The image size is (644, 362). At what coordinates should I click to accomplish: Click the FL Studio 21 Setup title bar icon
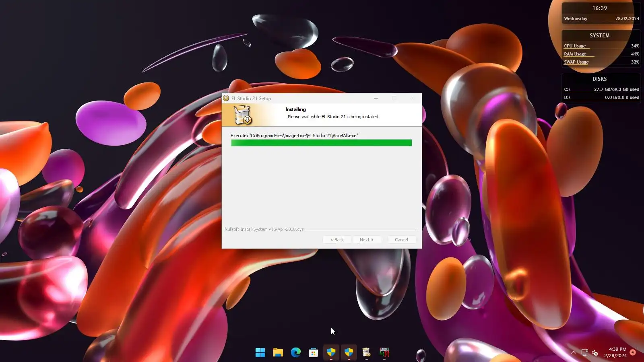click(x=226, y=98)
